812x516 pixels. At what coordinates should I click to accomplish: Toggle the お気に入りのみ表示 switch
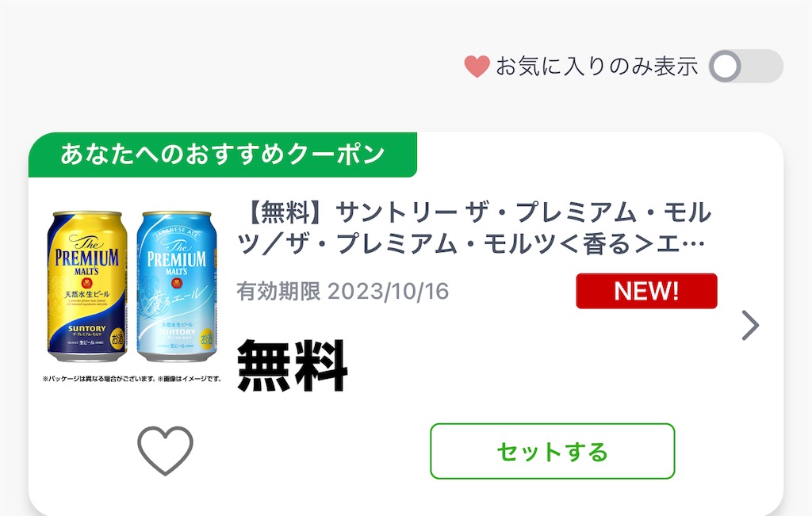pyautogui.click(x=745, y=67)
